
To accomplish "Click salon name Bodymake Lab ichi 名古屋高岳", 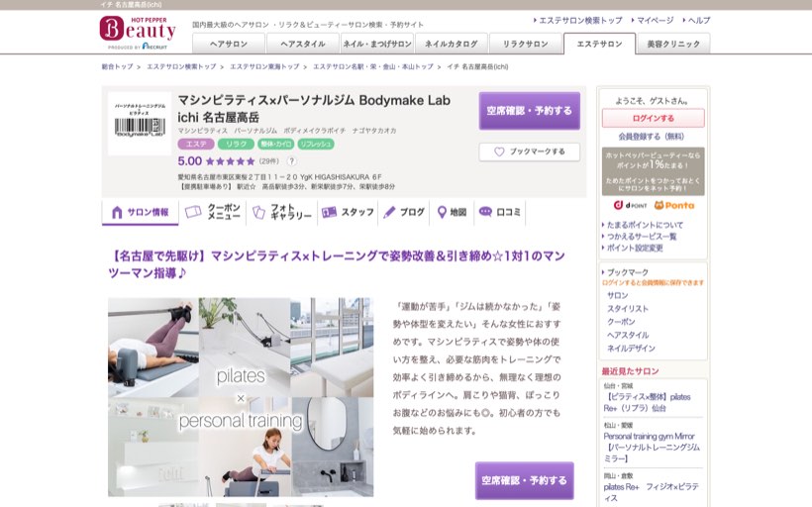I will (x=314, y=108).
